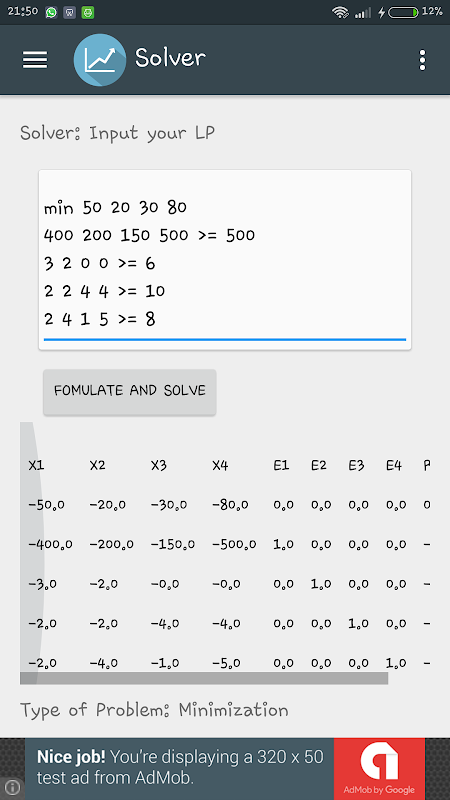Place the cursor on the 'min 50 20 30 80' line

[x=115, y=207]
